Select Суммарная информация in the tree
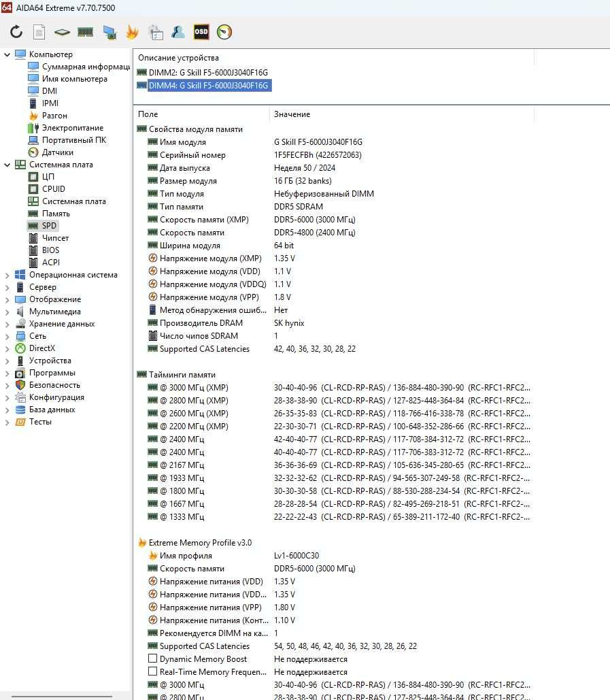 86,67
